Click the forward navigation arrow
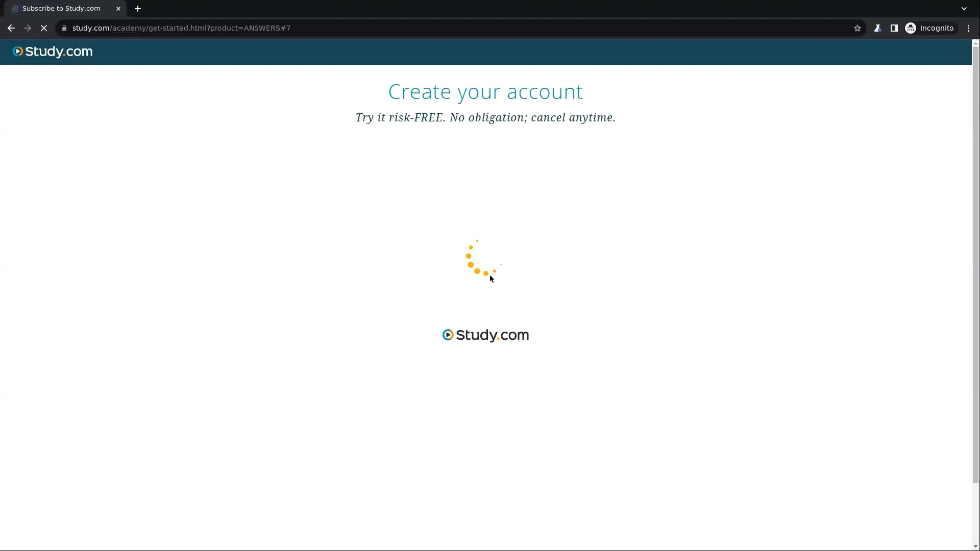The image size is (980, 551). (x=28, y=28)
